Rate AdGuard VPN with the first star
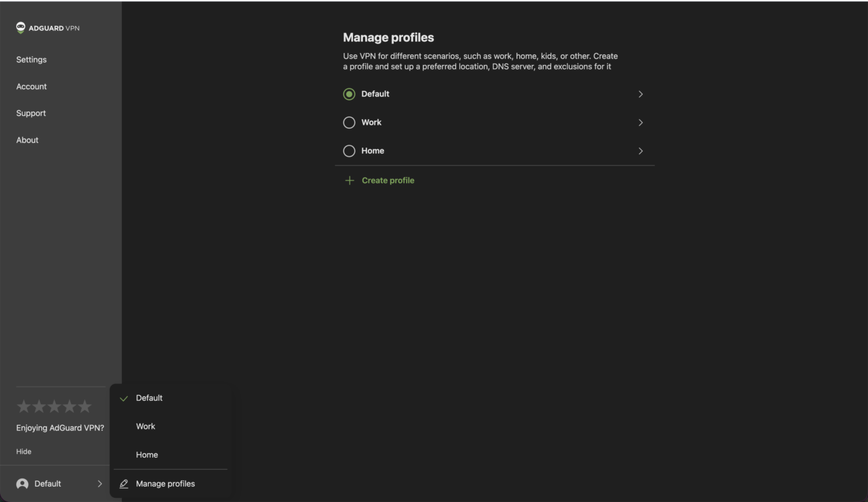 pyautogui.click(x=23, y=406)
